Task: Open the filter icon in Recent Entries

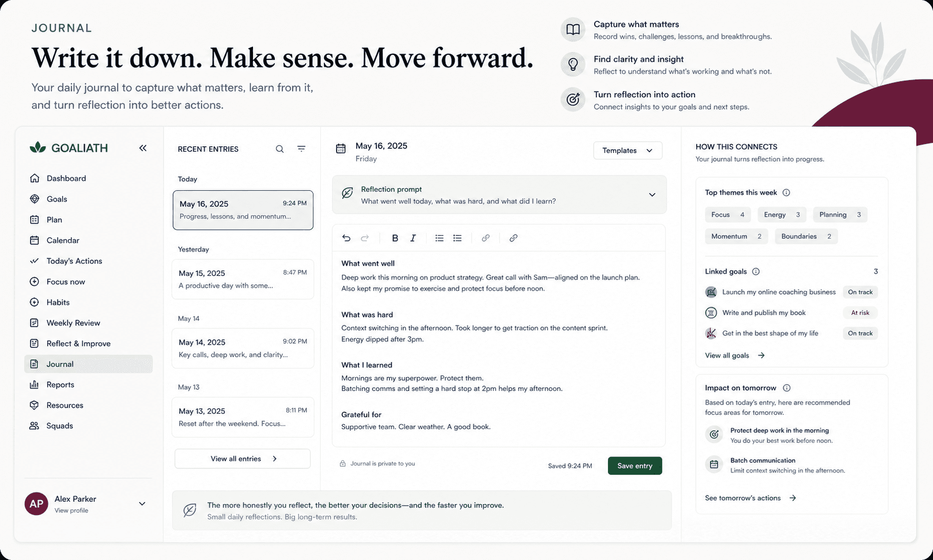Action: [x=301, y=149]
